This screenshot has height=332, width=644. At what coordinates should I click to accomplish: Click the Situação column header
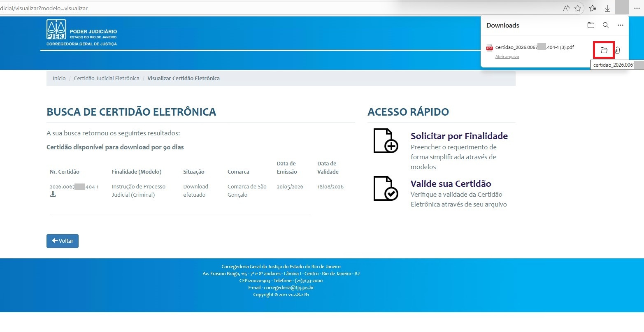(194, 172)
